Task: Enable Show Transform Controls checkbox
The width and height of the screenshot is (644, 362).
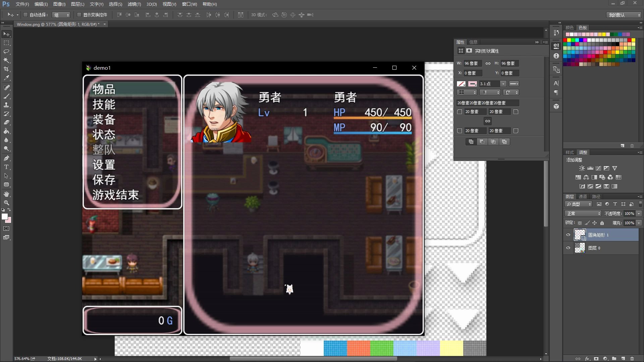Action: (x=79, y=15)
